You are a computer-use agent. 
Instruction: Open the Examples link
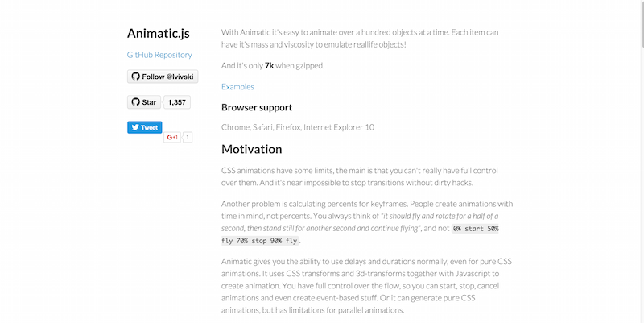click(x=237, y=86)
